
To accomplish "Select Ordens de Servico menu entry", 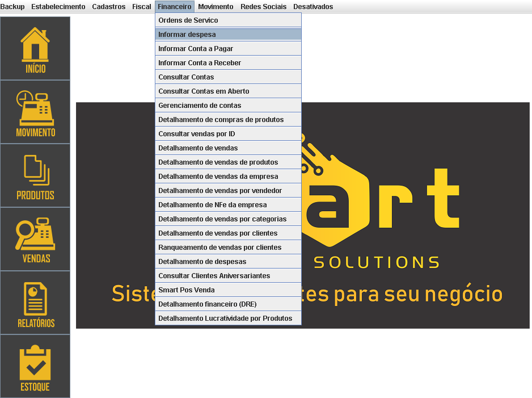I will [x=228, y=20].
